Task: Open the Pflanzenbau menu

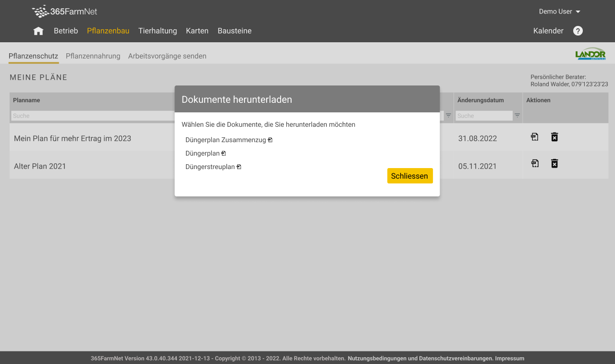Action: pyautogui.click(x=108, y=31)
